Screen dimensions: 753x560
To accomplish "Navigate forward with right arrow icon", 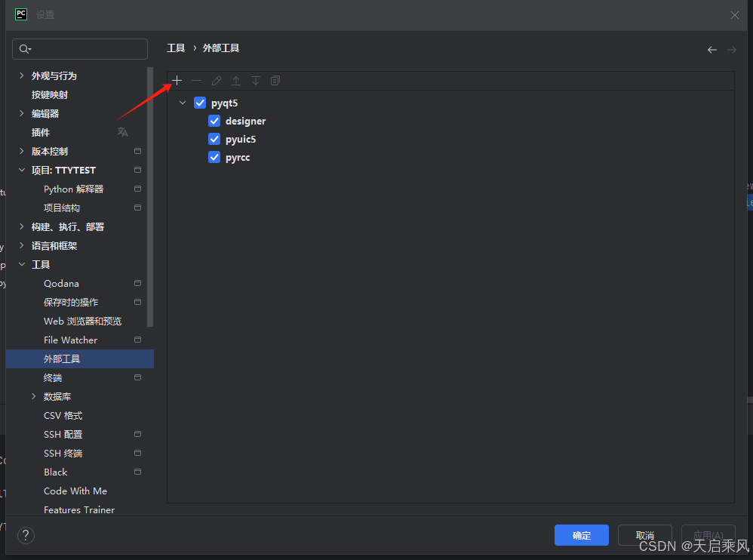I will point(731,50).
